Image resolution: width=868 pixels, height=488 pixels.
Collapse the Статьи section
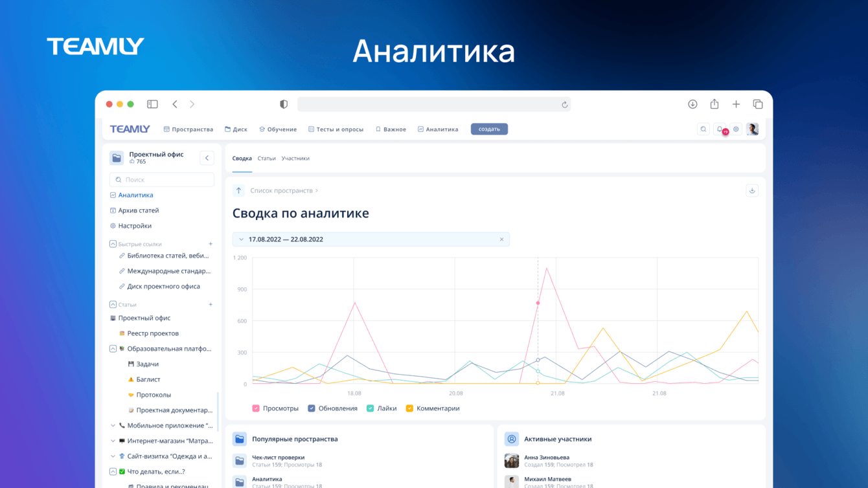[113, 304]
